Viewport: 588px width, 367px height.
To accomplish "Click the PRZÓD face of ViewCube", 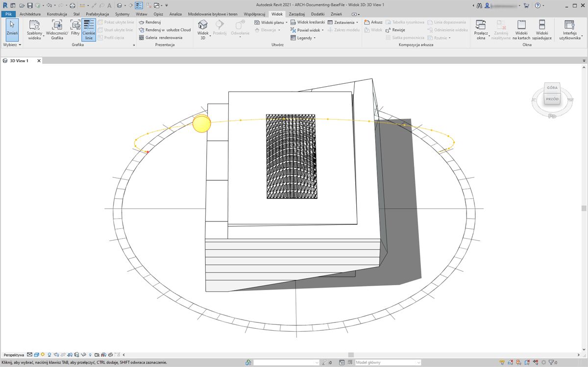I will [x=552, y=99].
